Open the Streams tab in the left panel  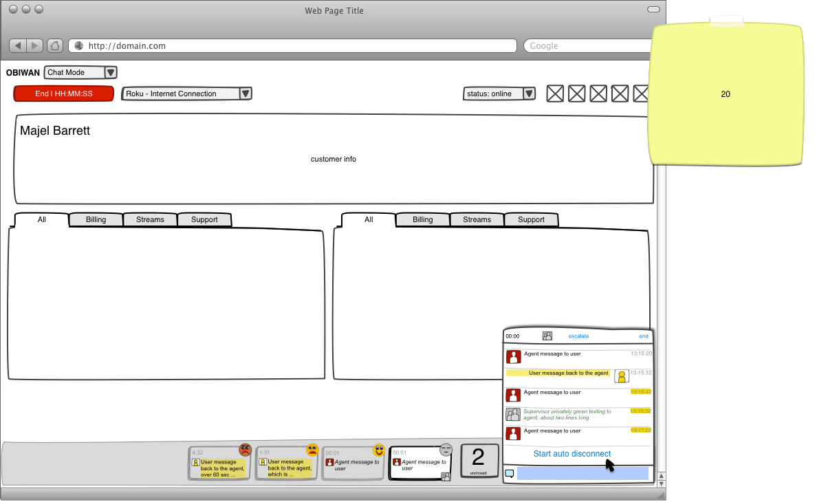(150, 220)
